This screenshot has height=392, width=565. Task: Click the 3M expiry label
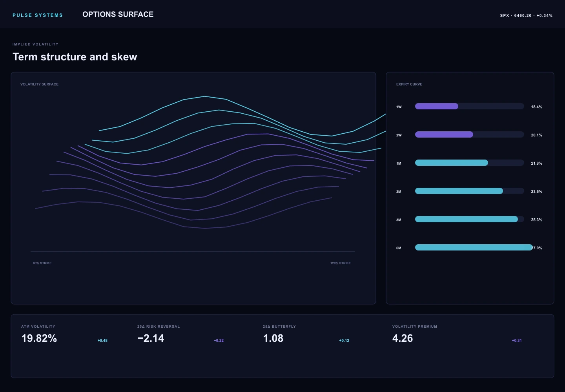pos(399,220)
